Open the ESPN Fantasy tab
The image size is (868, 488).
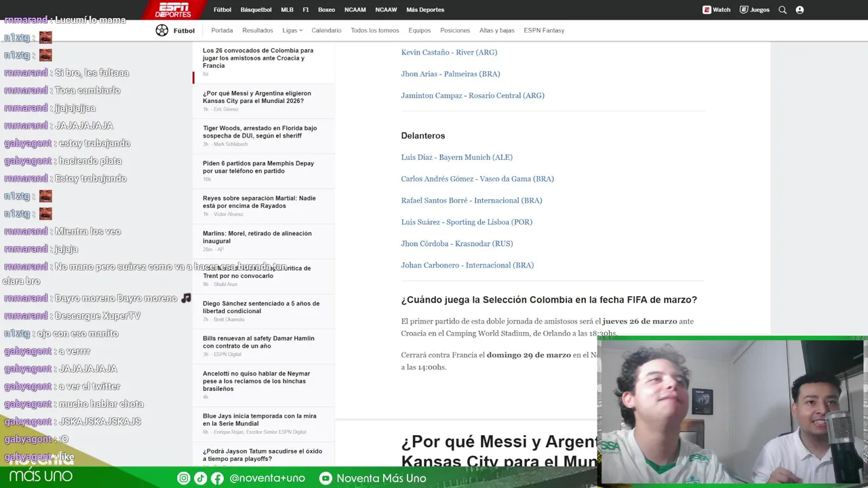pyautogui.click(x=544, y=30)
